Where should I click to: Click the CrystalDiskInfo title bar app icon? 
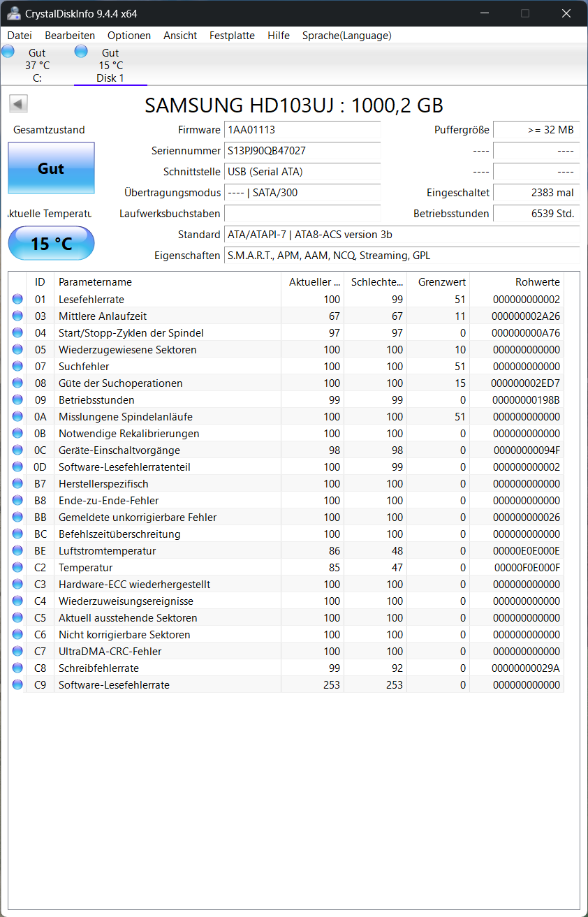(x=13, y=13)
